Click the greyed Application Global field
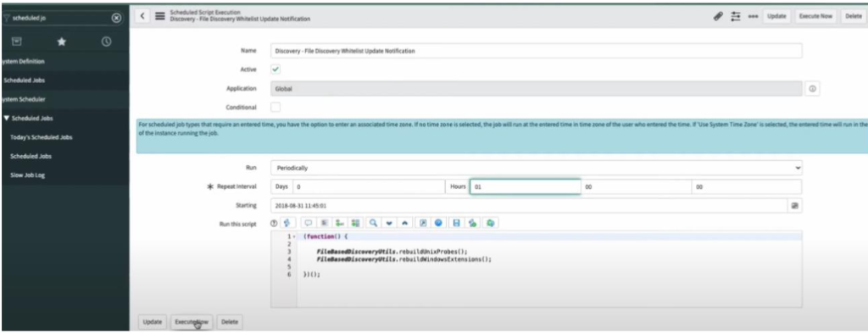Image resolution: width=868 pixels, height=333 pixels. pyautogui.click(x=536, y=88)
